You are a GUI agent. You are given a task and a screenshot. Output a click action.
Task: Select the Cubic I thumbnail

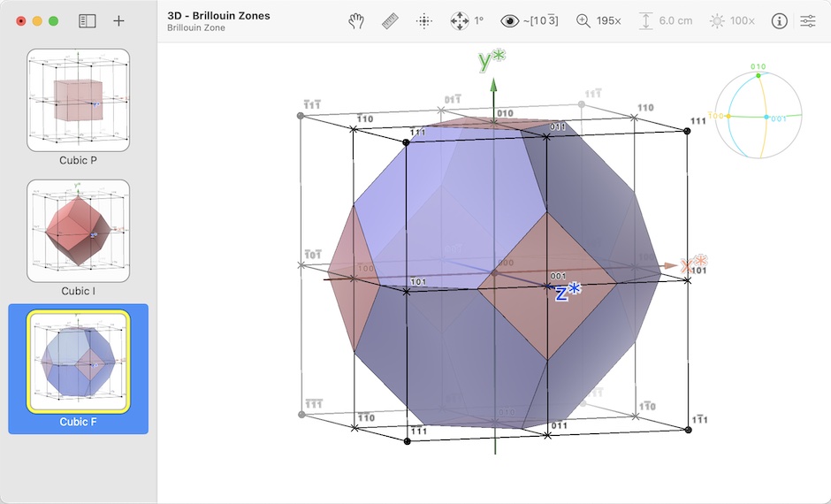click(x=78, y=231)
